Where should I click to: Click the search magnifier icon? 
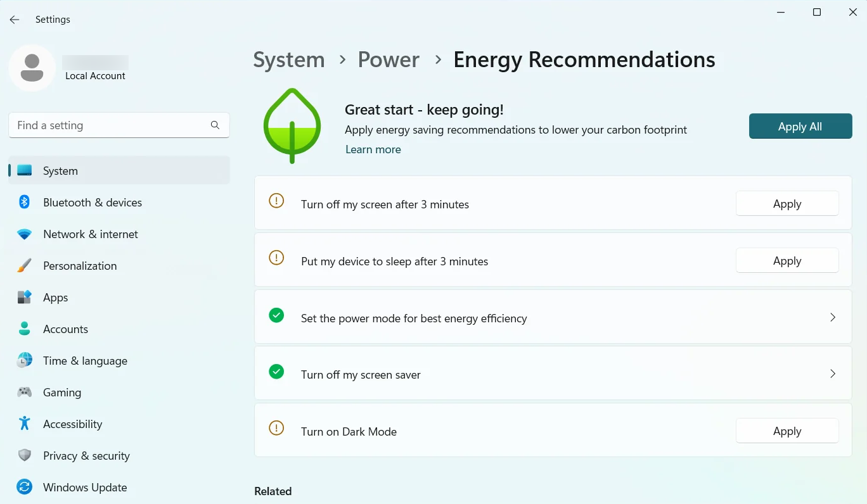pyautogui.click(x=215, y=125)
